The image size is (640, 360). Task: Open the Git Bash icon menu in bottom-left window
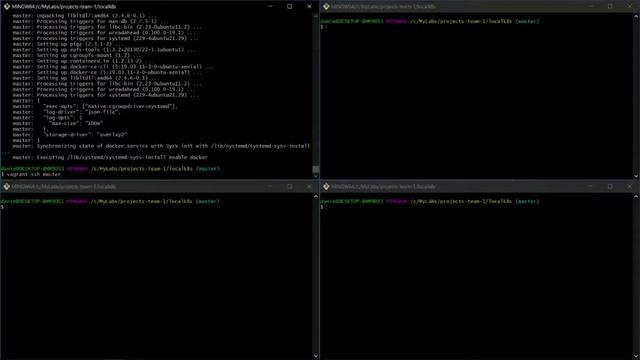[7, 187]
